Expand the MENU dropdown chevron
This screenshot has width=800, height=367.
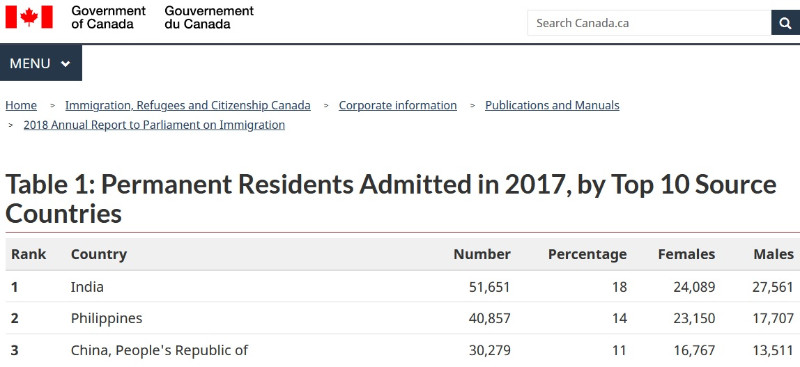click(65, 64)
